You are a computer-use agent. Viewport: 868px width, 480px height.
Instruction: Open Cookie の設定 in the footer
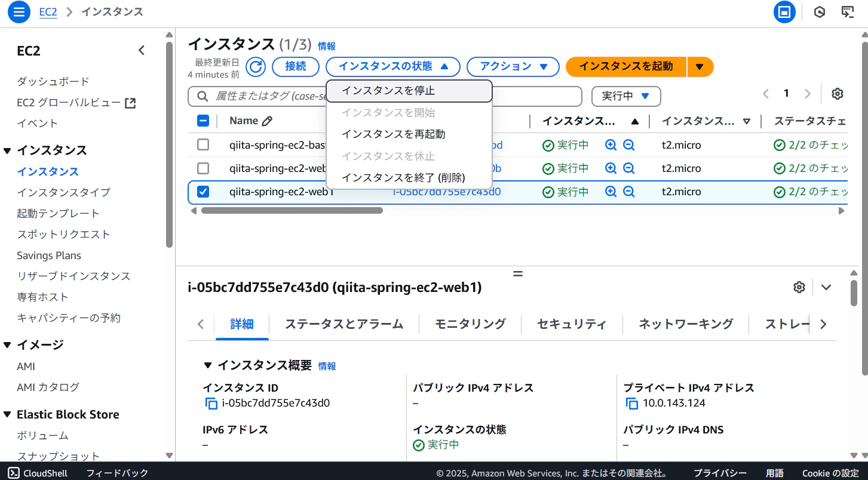pyautogui.click(x=830, y=473)
